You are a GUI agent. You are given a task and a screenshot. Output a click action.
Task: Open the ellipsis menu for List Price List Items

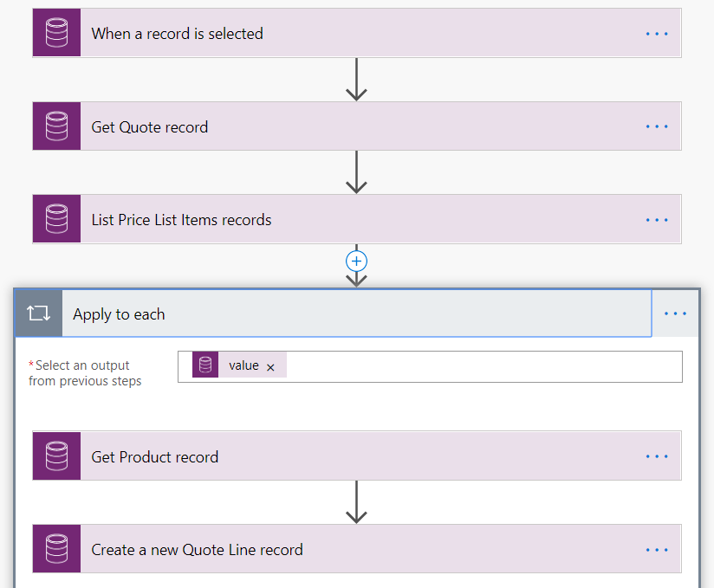[x=657, y=219]
